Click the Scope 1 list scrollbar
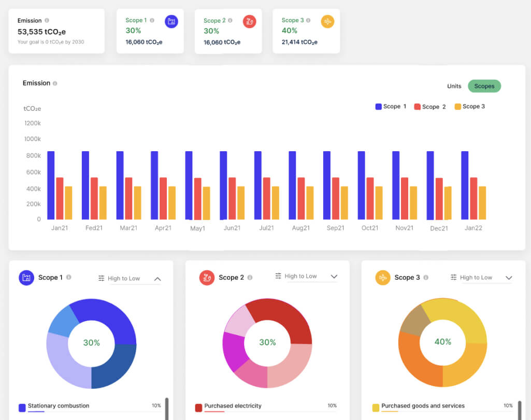531x420 pixels. coord(167,409)
